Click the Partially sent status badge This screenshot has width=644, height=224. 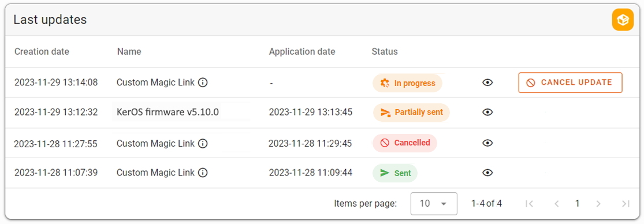(x=411, y=113)
